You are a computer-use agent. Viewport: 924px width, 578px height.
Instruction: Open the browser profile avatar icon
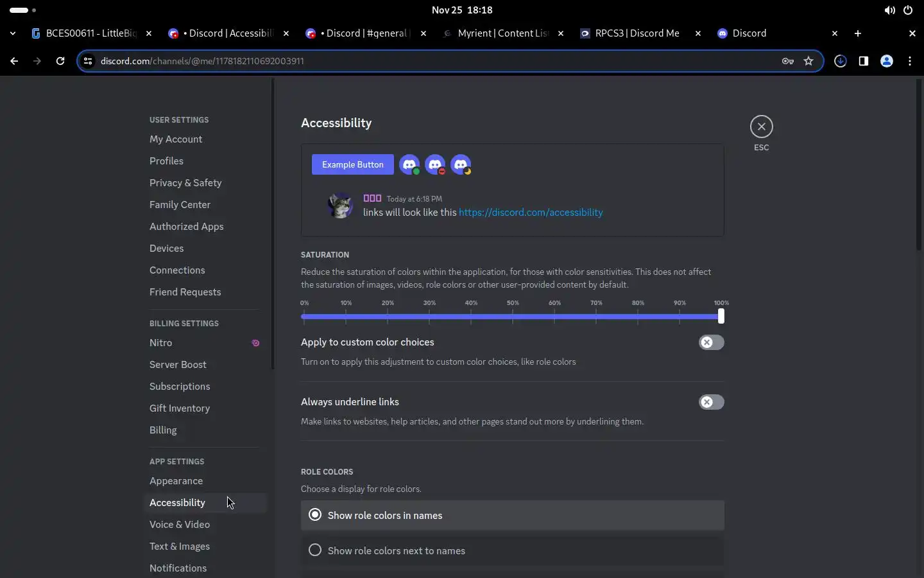887,61
